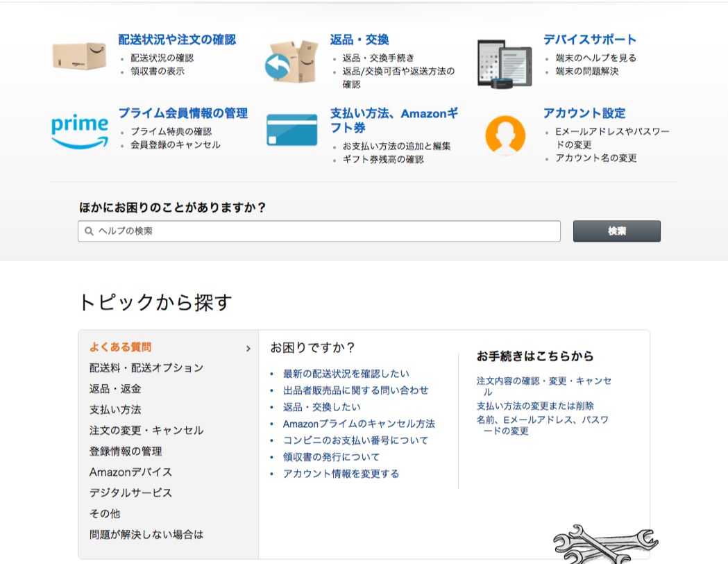Screen dimensions: 728x564
Task: Click 会員登録のキャンセル bullet text
Action: (x=176, y=144)
